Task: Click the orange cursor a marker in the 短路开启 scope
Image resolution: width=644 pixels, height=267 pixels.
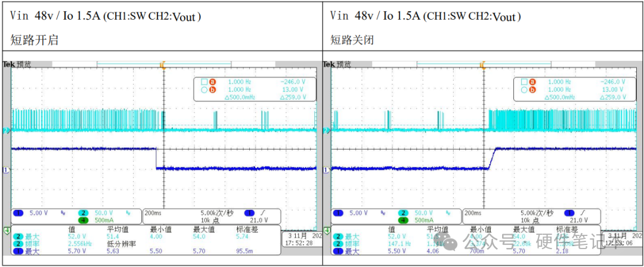Action: point(213,82)
